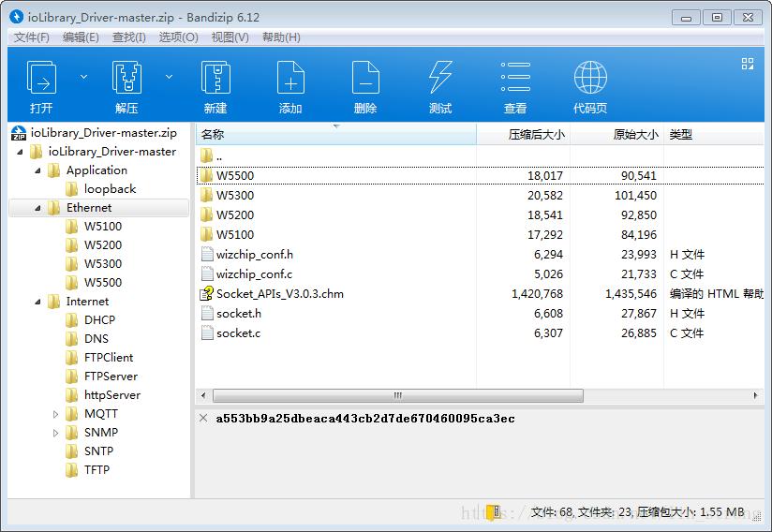This screenshot has width=772, height=532.
Task: Create new archive with 新建 icon
Action: click(215, 77)
